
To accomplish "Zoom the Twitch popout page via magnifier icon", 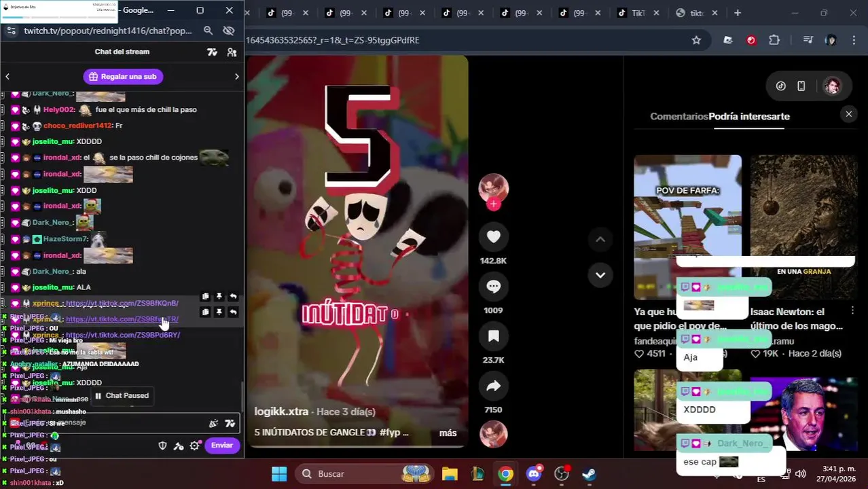I will tap(209, 31).
